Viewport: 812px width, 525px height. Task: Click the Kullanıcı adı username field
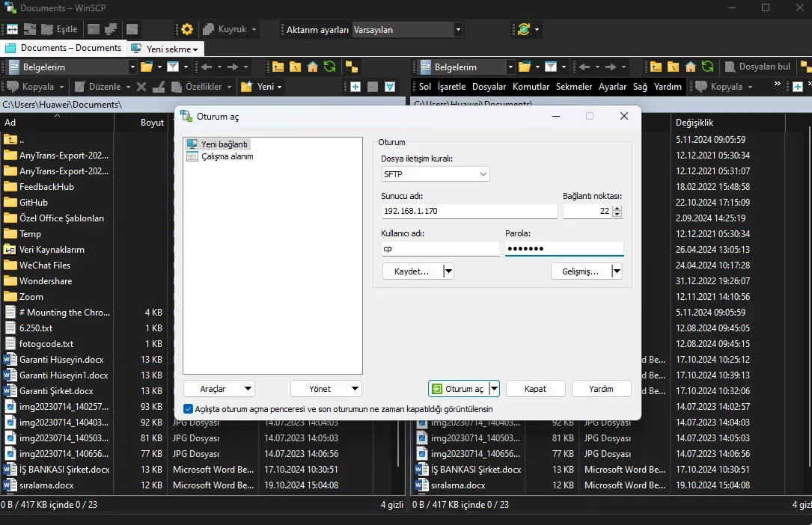coord(440,249)
